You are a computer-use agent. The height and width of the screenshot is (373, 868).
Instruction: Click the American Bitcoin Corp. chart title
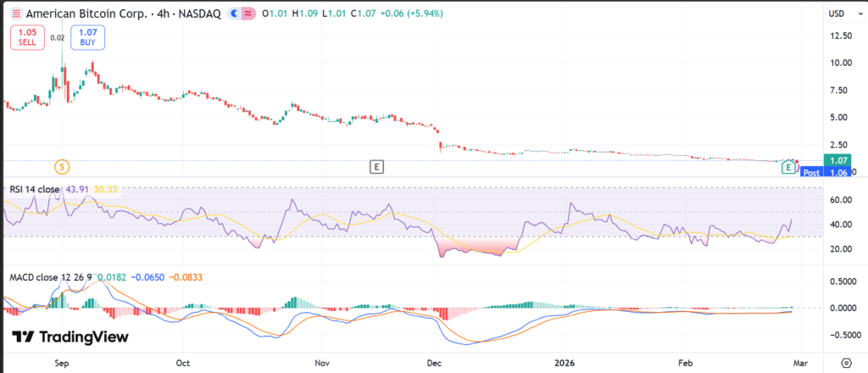tap(110, 14)
